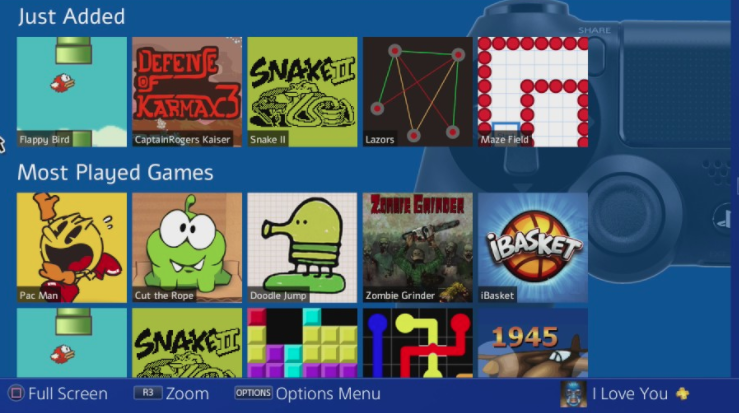Viewport: 739px width, 413px height.
Task: Click the Full Screen label
Action: (68, 394)
